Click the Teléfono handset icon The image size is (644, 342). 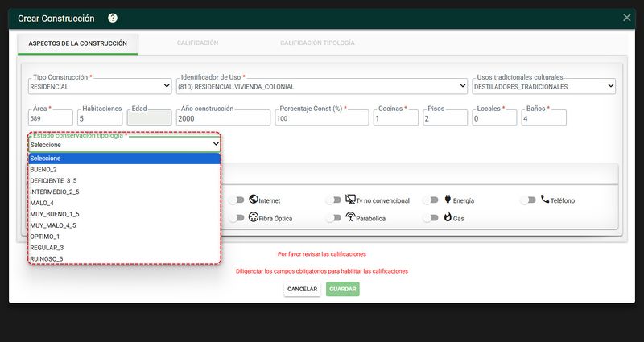pos(545,199)
